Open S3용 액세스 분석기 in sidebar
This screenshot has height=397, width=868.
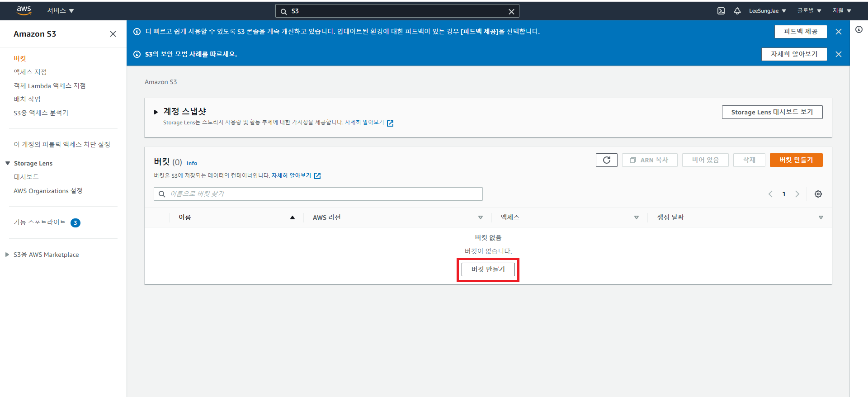click(41, 113)
